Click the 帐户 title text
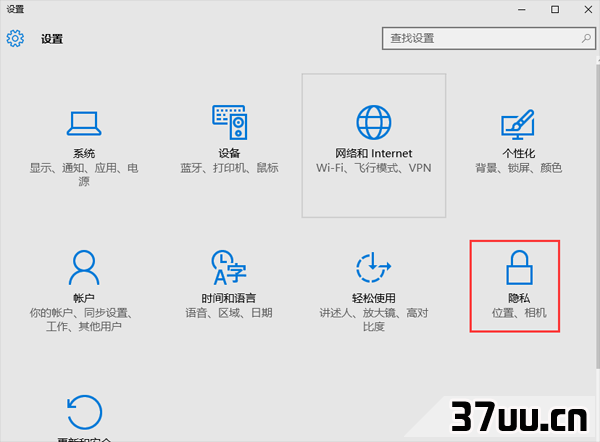Image resolution: width=600 pixels, height=442 pixels. click(84, 298)
